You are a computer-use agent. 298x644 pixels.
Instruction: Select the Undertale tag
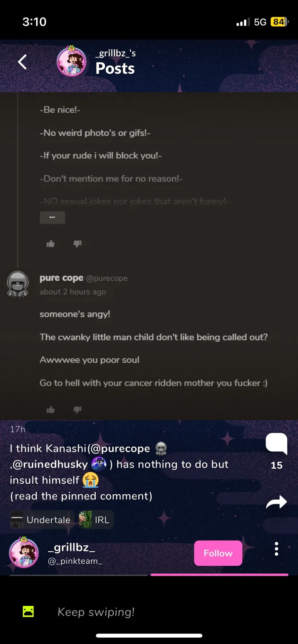tap(41, 520)
